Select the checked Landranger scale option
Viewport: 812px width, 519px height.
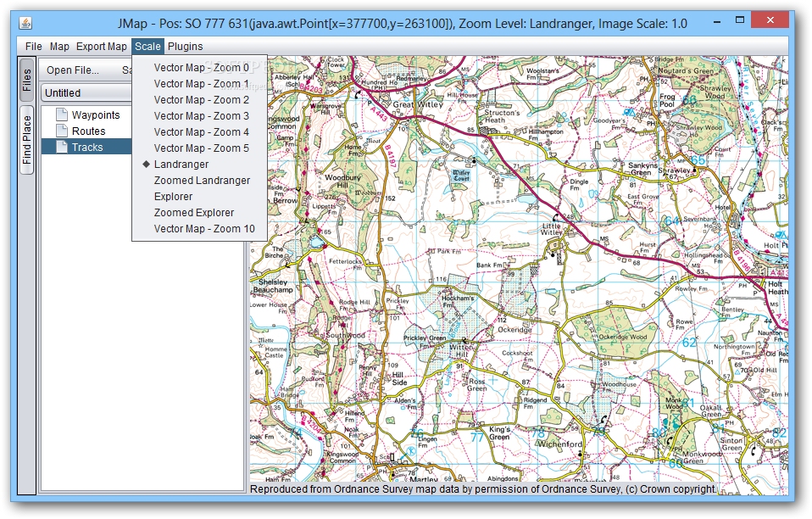[x=200, y=165]
